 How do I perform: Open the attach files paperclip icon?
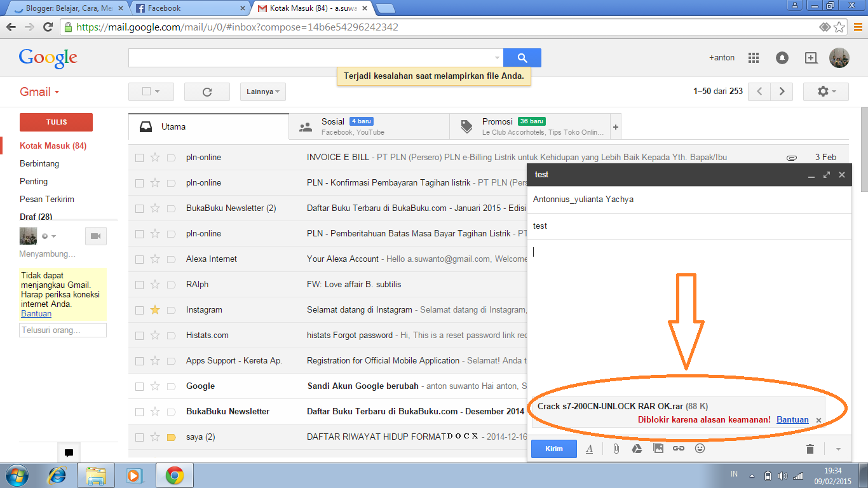[614, 449]
